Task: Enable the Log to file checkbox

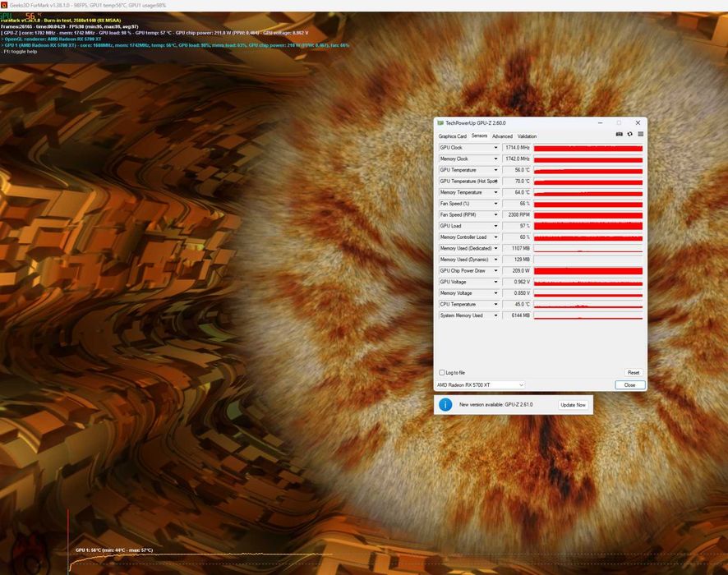Action: 442,373
